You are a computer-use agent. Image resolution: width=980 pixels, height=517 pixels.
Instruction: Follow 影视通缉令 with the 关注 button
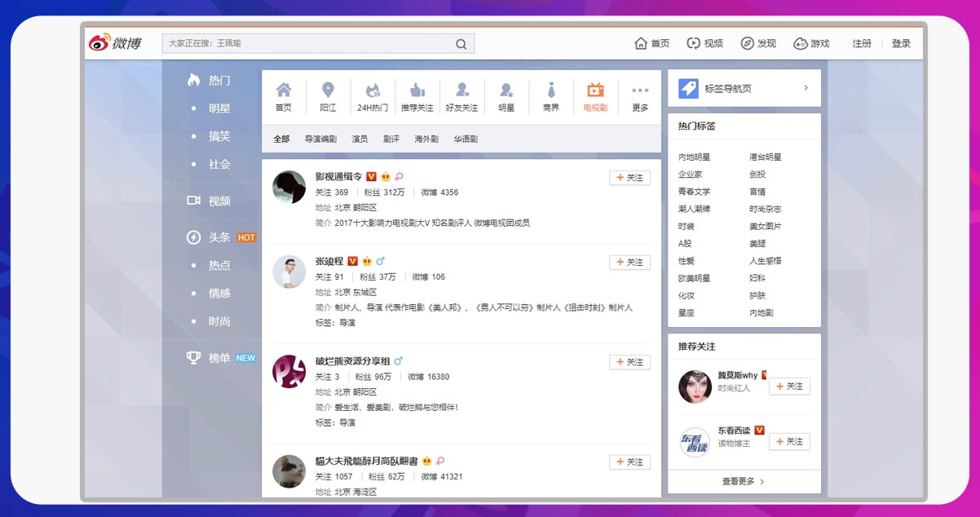pos(629,178)
